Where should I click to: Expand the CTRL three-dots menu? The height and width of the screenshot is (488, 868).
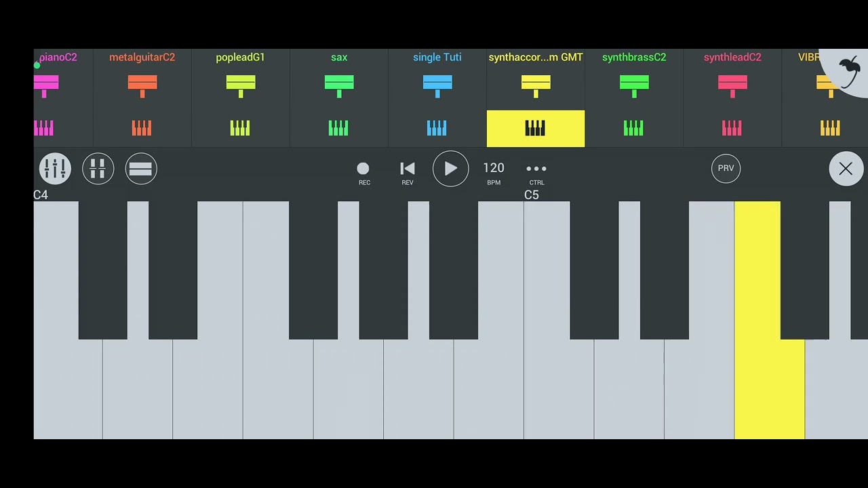tap(536, 173)
